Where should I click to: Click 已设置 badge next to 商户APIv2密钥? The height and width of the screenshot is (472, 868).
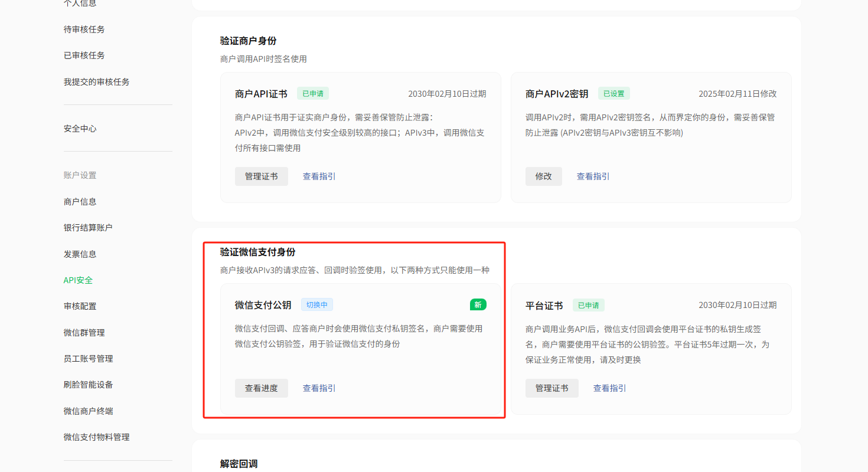click(x=614, y=93)
